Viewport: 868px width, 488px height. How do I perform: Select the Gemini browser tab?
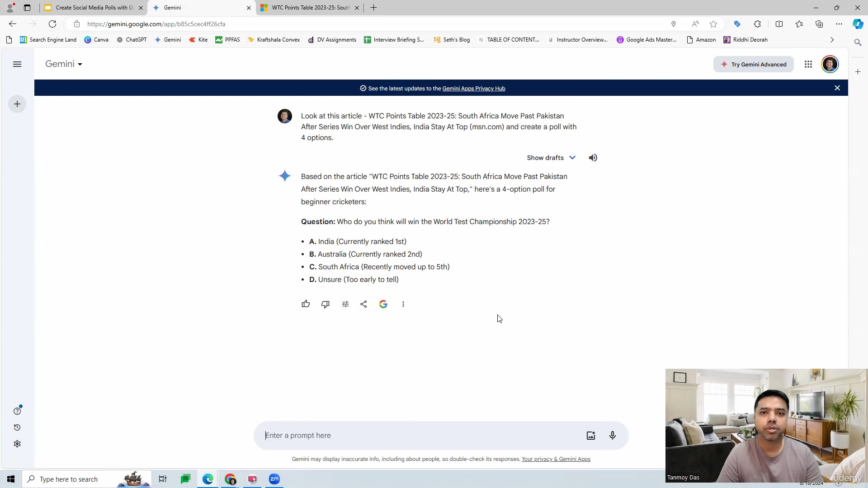point(202,8)
